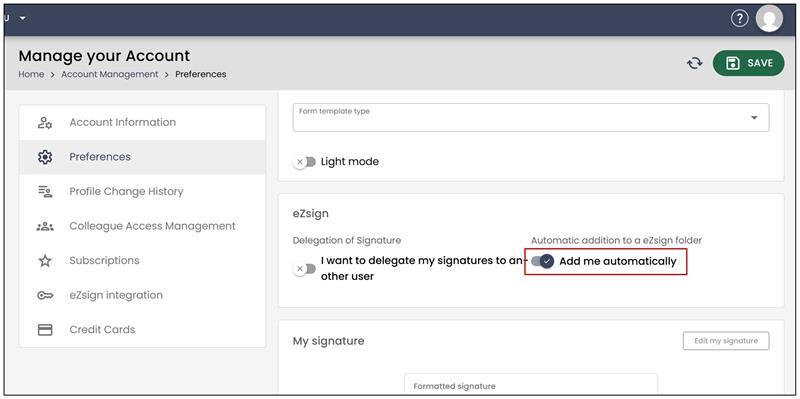
Task: Disable the Add me automatically toggle
Action: [543, 261]
